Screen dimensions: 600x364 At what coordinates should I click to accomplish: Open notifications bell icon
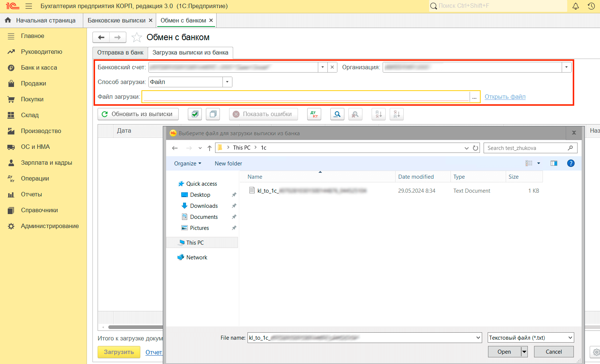tap(576, 6)
